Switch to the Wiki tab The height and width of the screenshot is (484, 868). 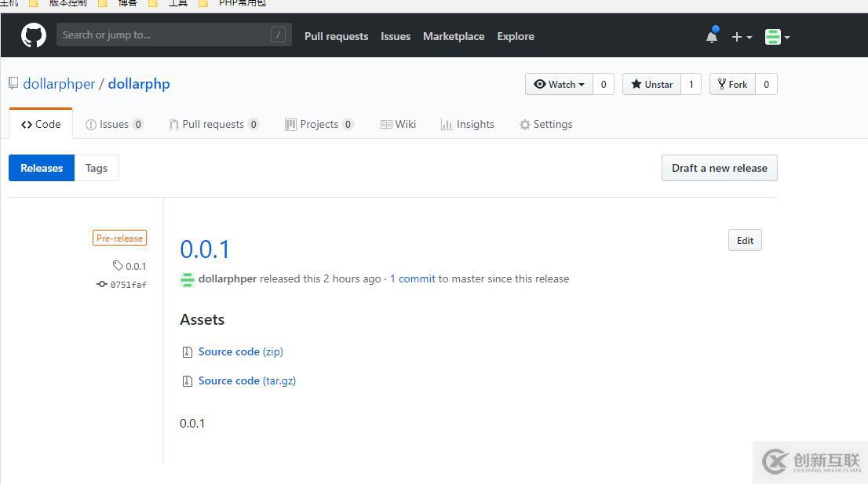click(398, 125)
